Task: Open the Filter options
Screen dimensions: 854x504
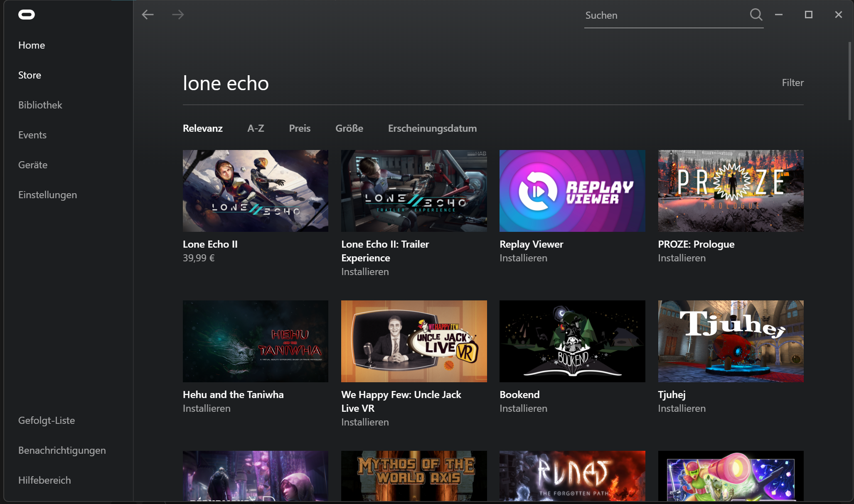Action: pos(792,83)
